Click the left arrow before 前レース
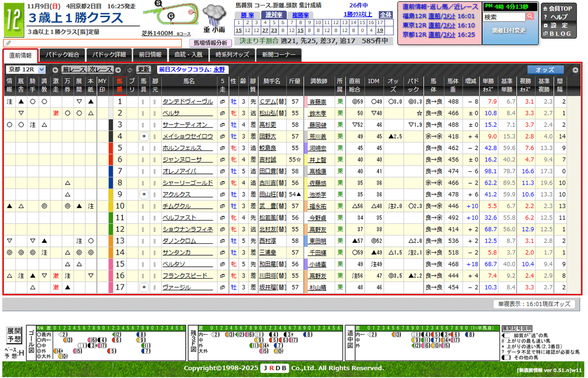Viewport: 588px width, 378px height. [x=55, y=70]
